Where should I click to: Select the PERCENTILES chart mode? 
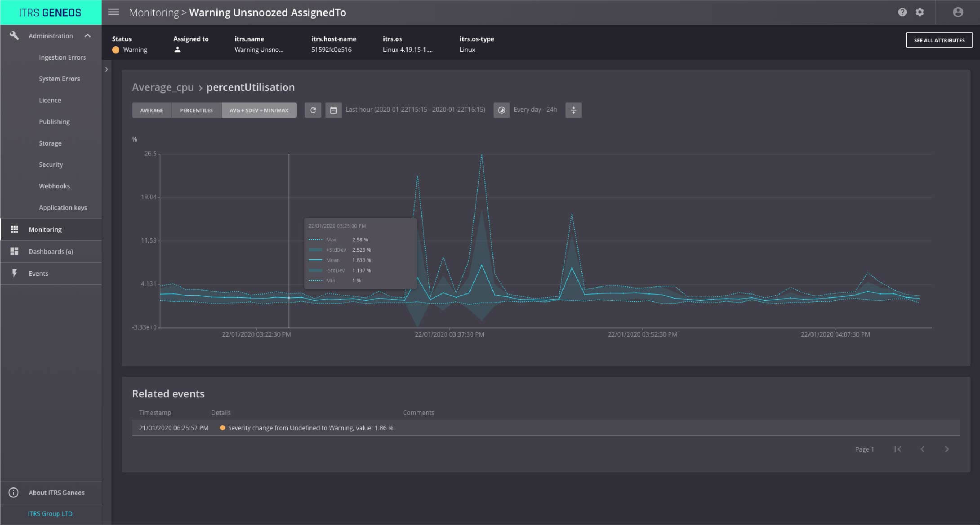coord(196,110)
